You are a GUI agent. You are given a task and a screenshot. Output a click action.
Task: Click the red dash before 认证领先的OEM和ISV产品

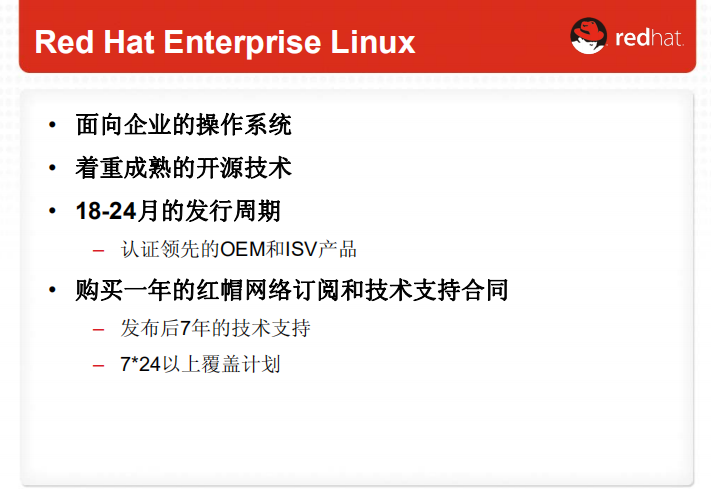tap(98, 250)
